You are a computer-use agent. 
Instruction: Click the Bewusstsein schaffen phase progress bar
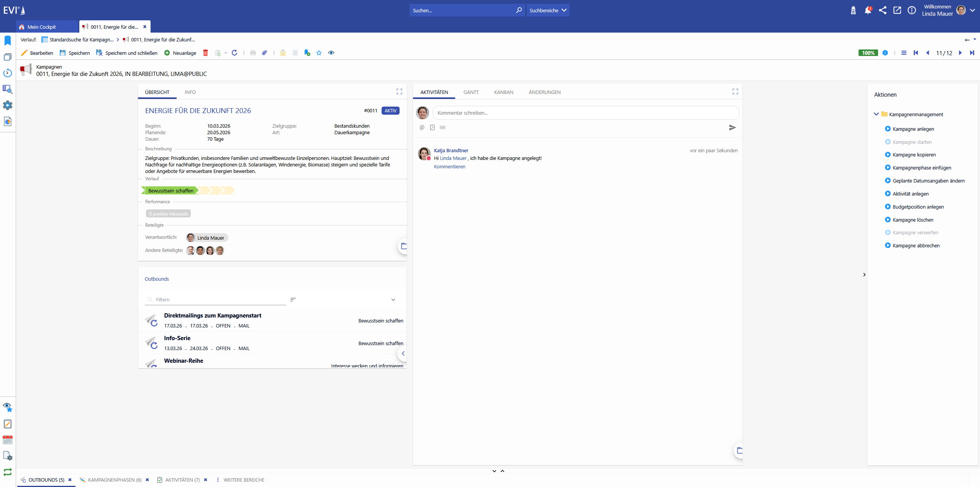click(170, 191)
